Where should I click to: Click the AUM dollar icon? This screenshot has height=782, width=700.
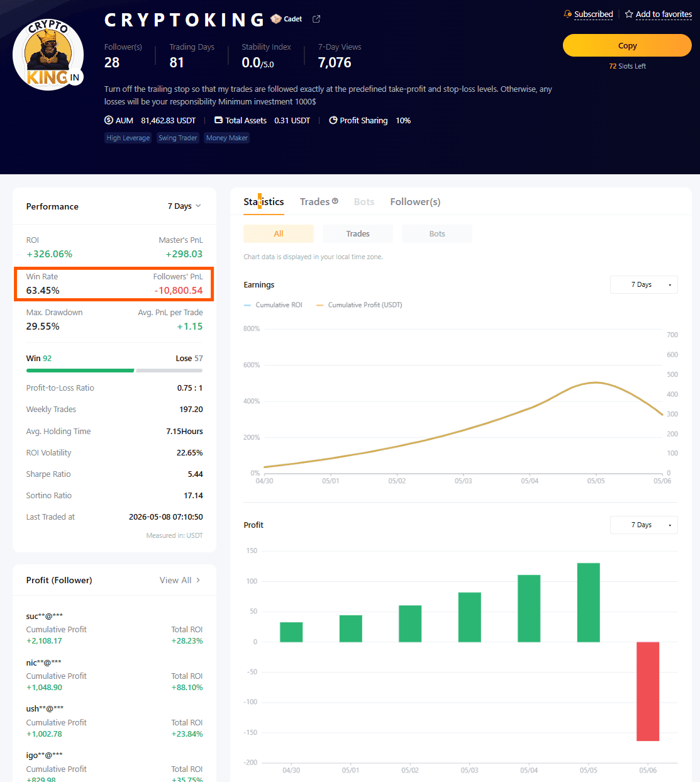click(x=109, y=120)
